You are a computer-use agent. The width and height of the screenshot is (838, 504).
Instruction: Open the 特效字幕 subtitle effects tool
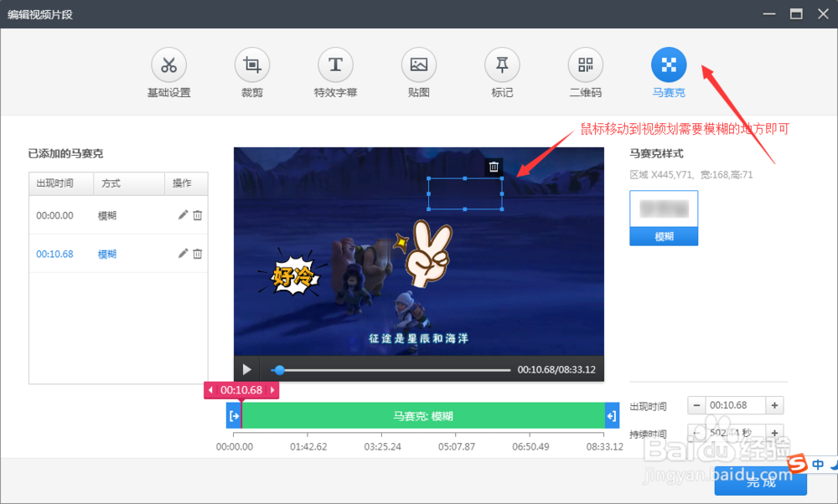point(335,71)
